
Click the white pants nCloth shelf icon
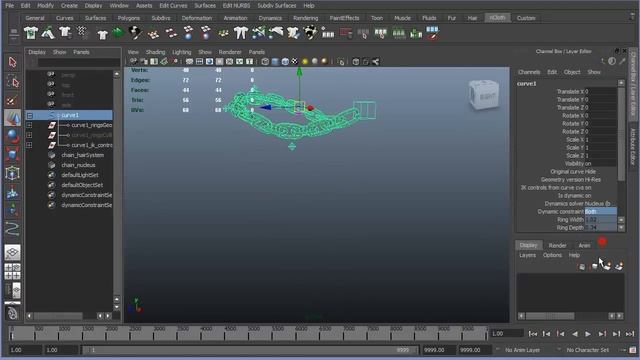pyautogui.click(x=241, y=33)
